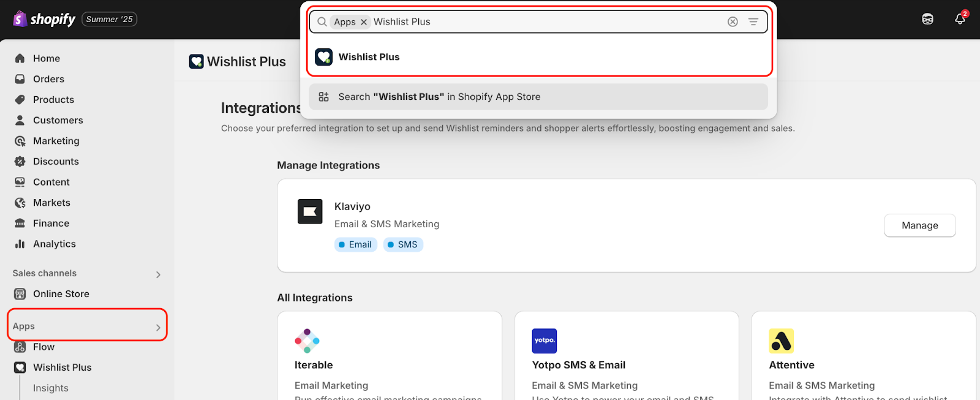
Task: Search "Wishlist Plus" in Shopify App Store
Action: click(538, 97)
